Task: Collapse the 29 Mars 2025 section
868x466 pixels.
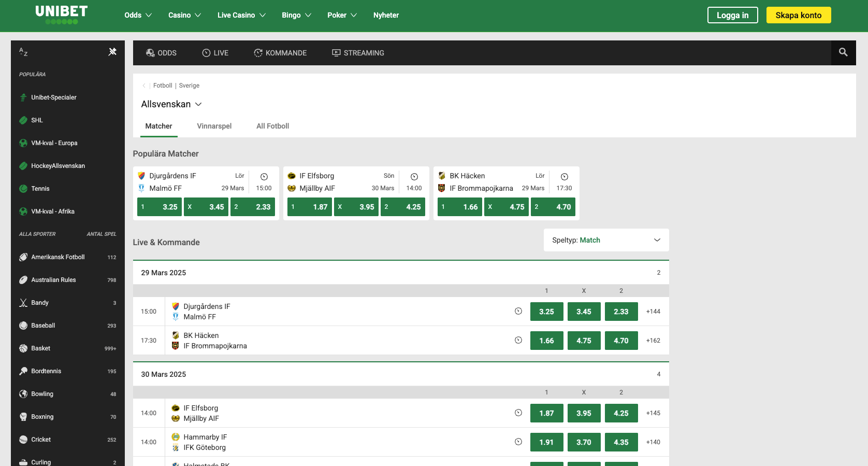Action: point(401,273)
